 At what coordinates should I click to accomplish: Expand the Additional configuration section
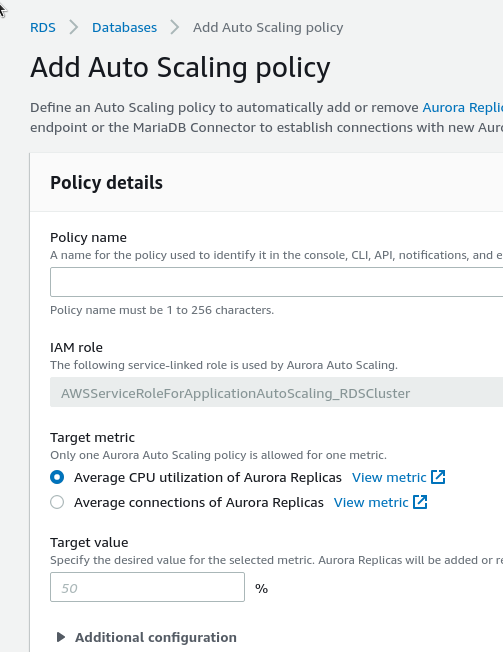click(155, 637)
